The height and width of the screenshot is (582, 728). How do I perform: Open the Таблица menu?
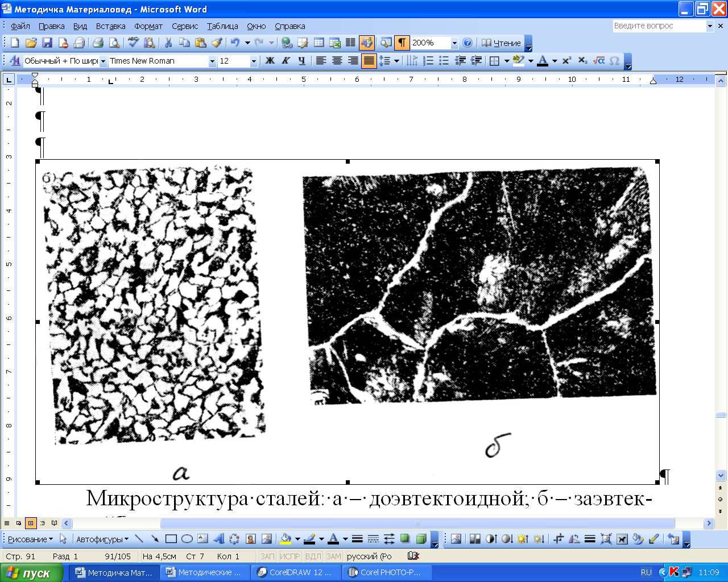point(222,26)
